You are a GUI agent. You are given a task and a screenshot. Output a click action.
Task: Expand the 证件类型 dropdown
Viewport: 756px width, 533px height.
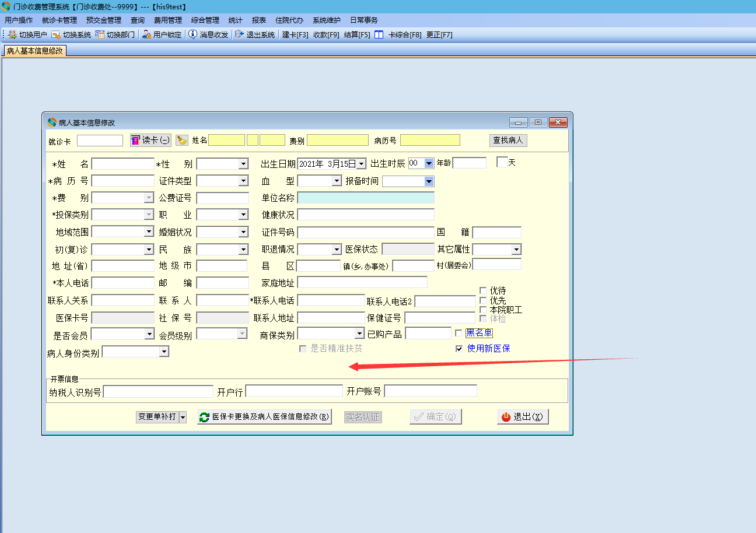click(x=244, y=181)
